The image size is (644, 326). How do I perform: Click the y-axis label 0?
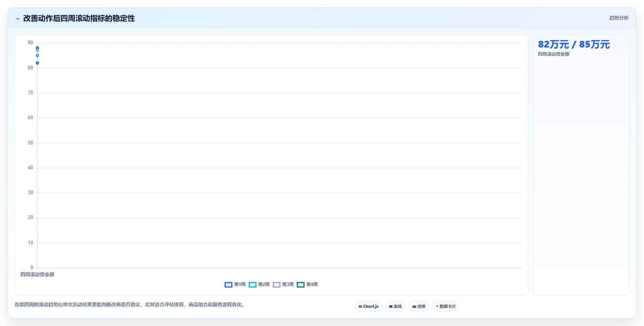click(32, 267)
